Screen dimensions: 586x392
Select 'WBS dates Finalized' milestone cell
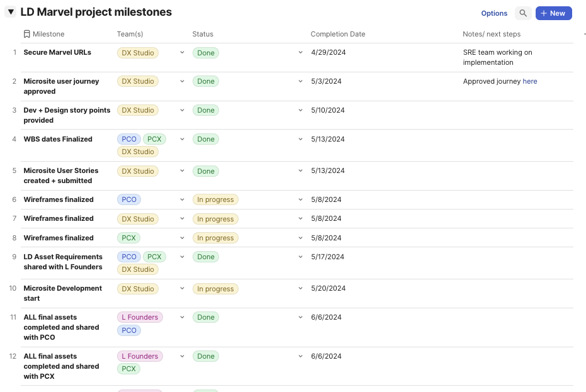pos(58,139)
